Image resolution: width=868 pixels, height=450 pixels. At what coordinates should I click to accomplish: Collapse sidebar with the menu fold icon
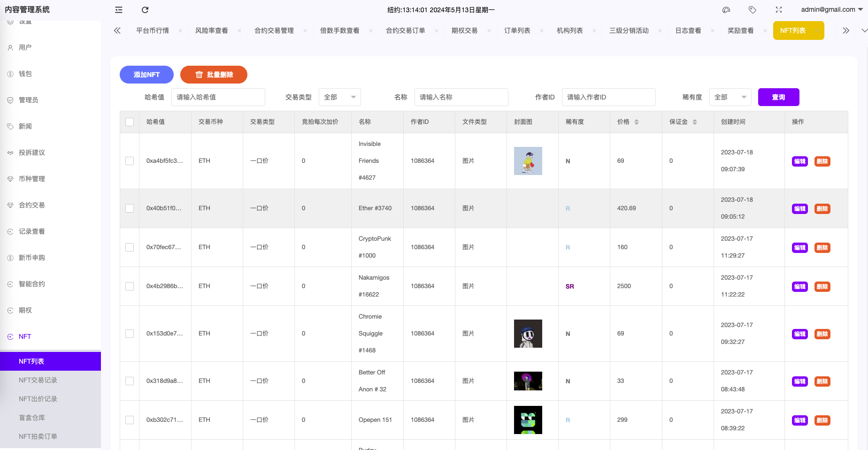click(x=119, y=10)
